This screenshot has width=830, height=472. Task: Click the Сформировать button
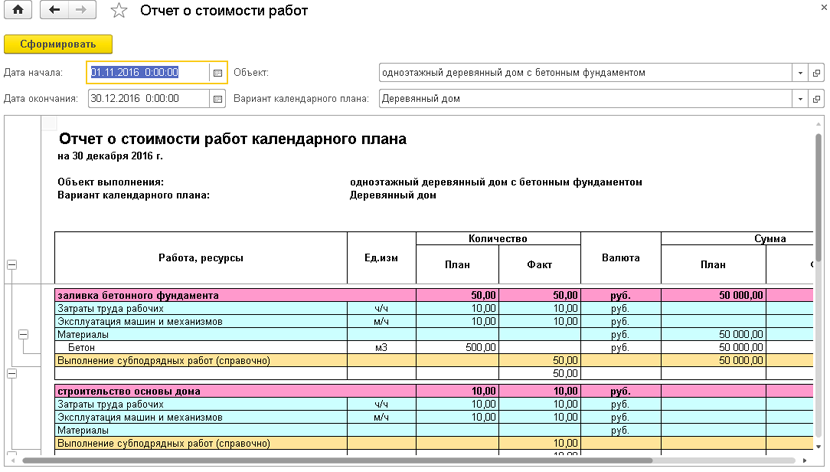point(58,44)
